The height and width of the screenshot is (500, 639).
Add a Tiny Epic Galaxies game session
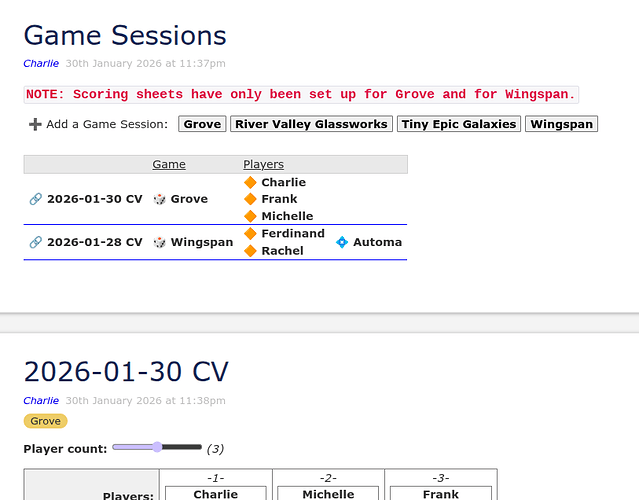coord(459,125)
